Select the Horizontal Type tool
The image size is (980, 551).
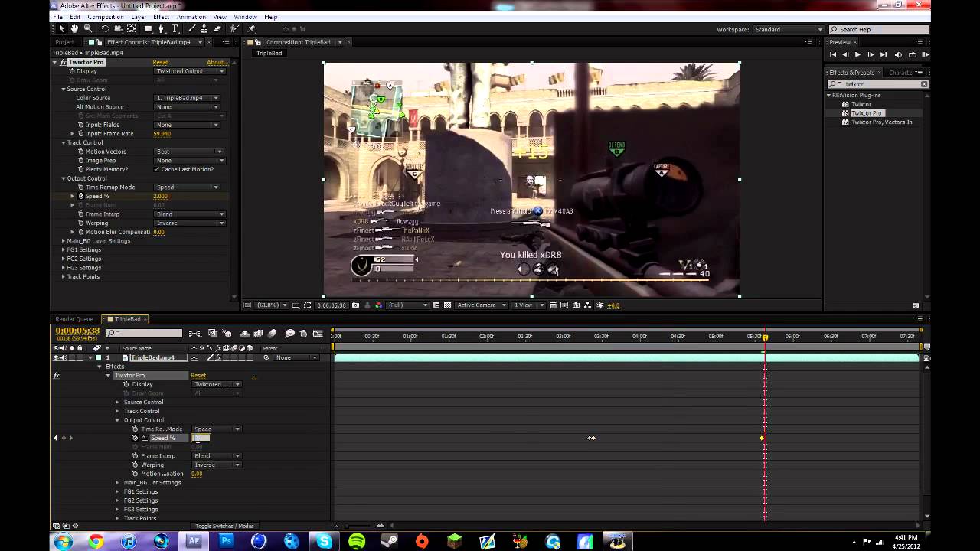[175, 29]
